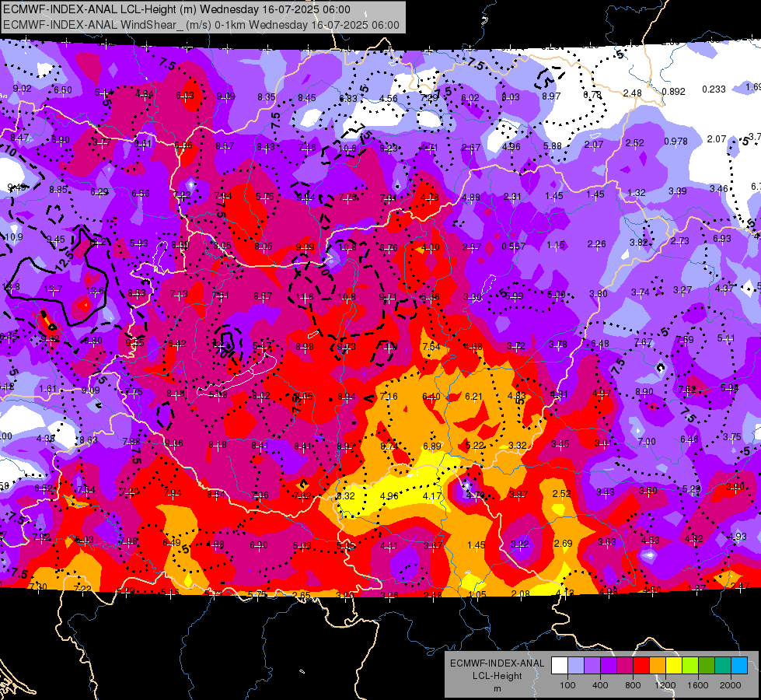The width and height of the screenshot is (761, 700).
Task: Click the lime green legend swatch
Action: (x=690, y=666)
